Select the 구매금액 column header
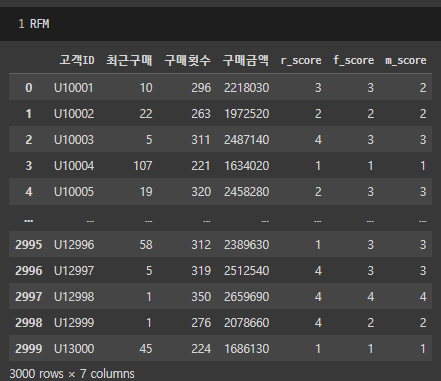The width and height of the screenshot is (441, 381). tap(246, 60)
